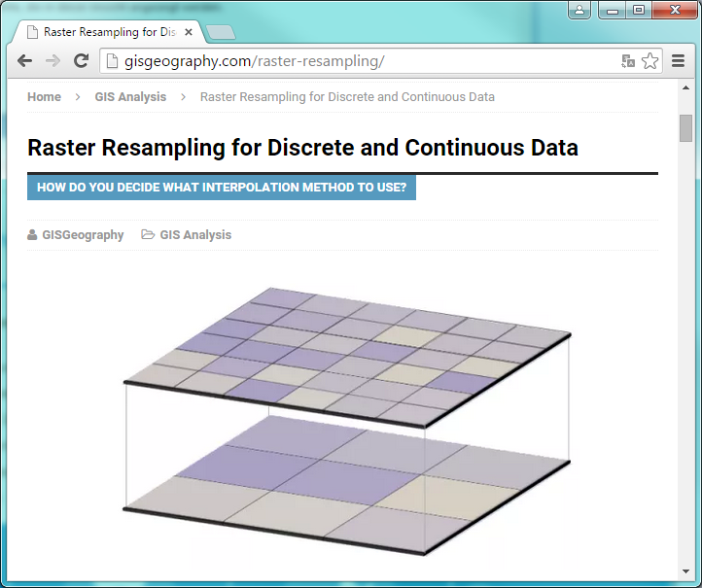Go to GIS Analysis in the breadcrumb
Image resolution: width=702 pixels, height=588 pixels.
pos(130,97)
